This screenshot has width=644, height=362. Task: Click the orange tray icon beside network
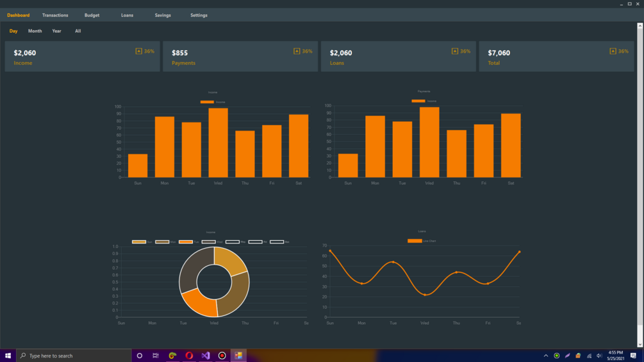578,356
